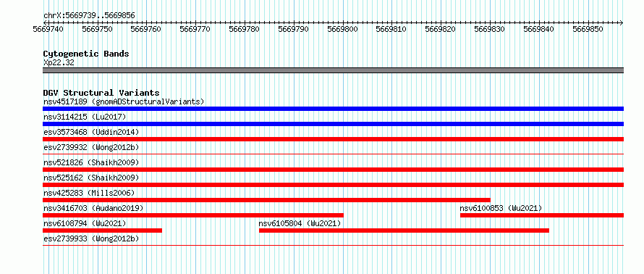Open the esv3573468 (Uddin2014) label
Screen dimensions: 644x274
coord(91,132)
